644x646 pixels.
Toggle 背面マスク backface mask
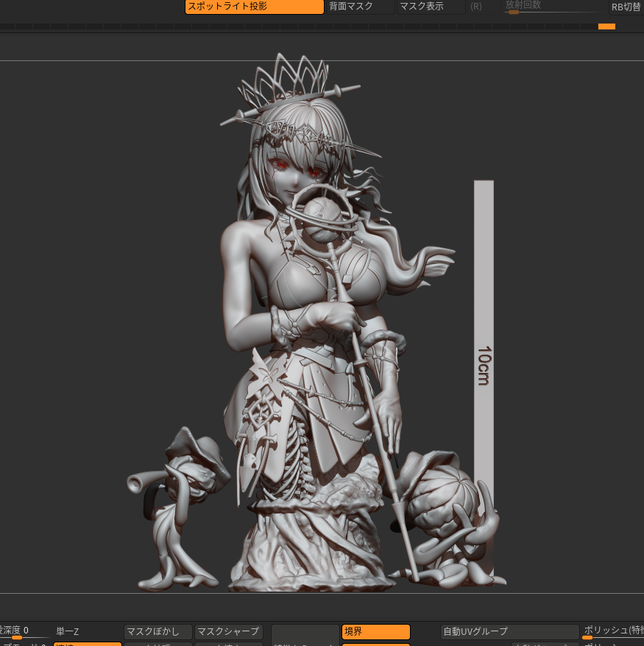click(360, 7)
